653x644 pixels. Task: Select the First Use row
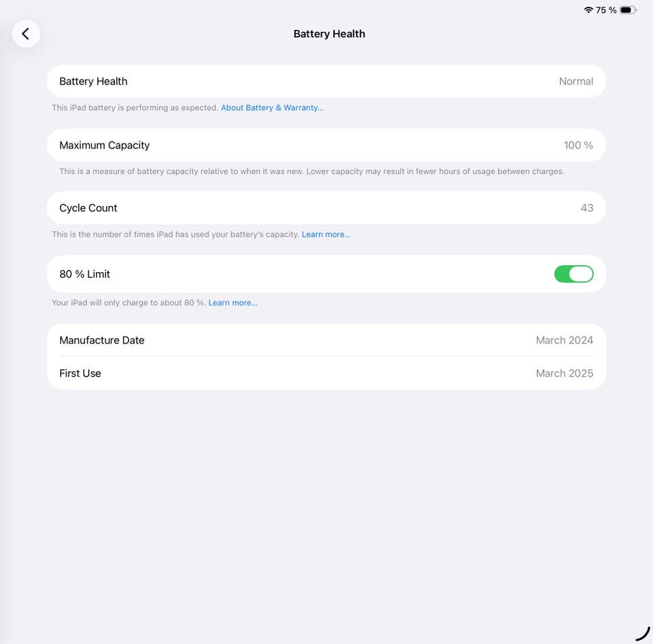coord(326,373)
